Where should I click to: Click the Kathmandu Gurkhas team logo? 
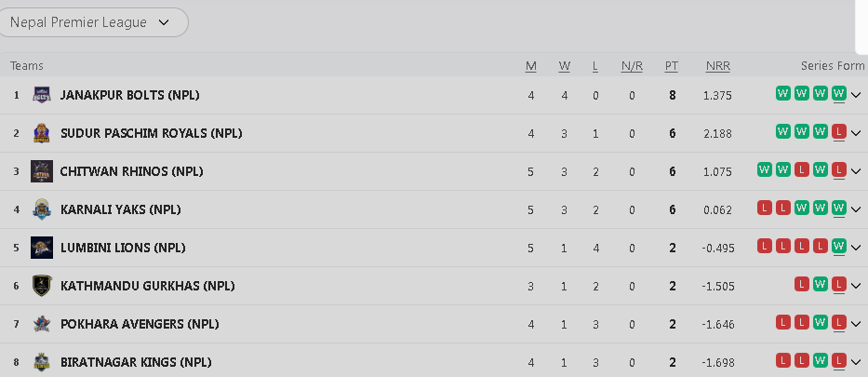coord(41,286)
